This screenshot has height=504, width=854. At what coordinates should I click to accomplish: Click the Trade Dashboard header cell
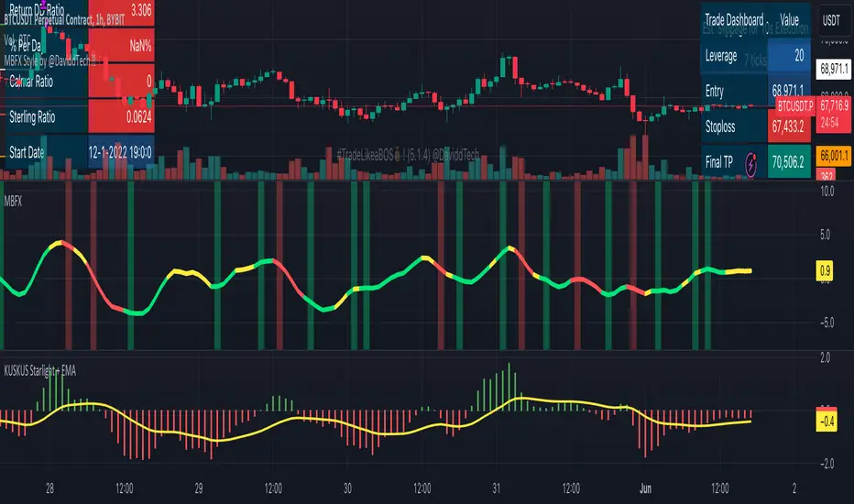(x=734, y=21)
